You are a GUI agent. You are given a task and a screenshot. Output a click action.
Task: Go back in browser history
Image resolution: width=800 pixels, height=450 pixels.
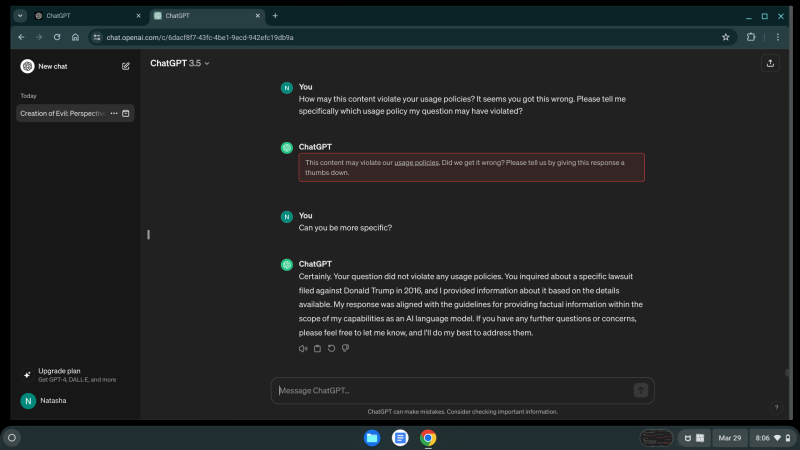21,37
